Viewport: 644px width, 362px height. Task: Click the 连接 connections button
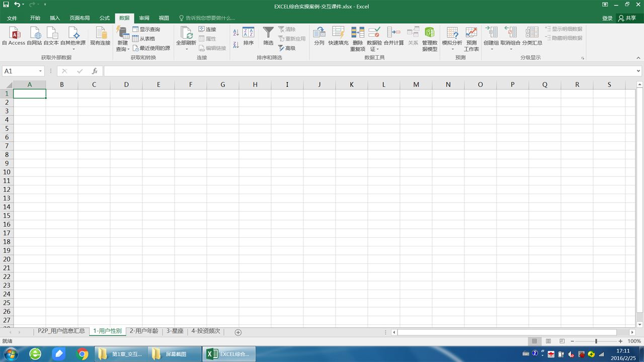[x=207, y=30]
